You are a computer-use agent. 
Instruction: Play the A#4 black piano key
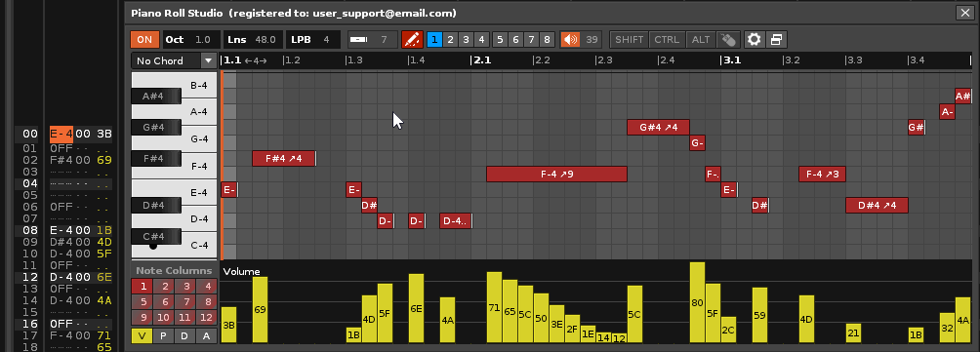(155, 97)
